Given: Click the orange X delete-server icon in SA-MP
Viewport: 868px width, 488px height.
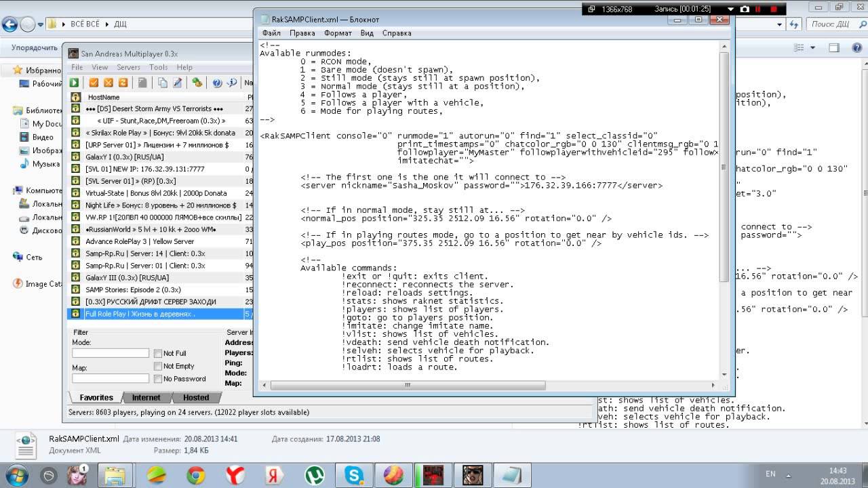Looking at the screenshot, I should 108,83.
